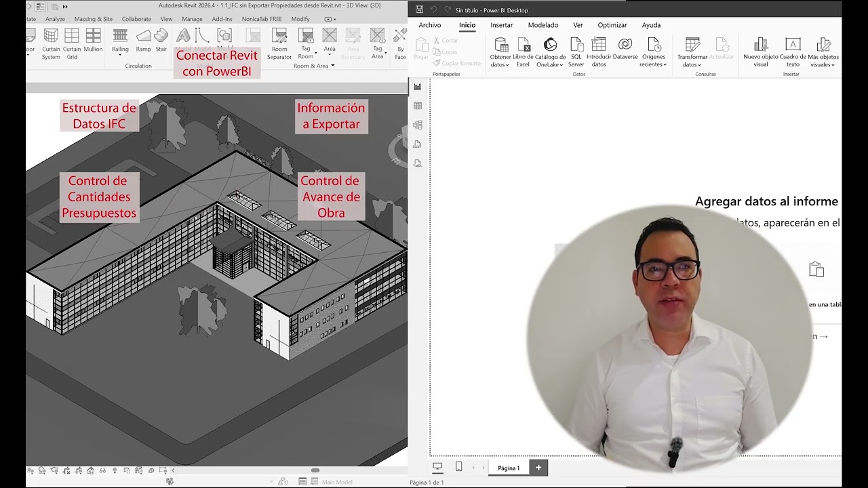Screen dimensions: 868x488
Task: Click the By Face tool
Action: (x=400, y=44)
